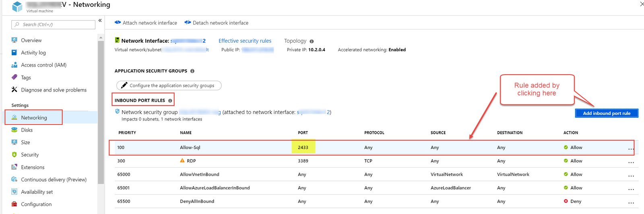
Task: Click AllowVnetInBound rule name
Action: [200, 175]
